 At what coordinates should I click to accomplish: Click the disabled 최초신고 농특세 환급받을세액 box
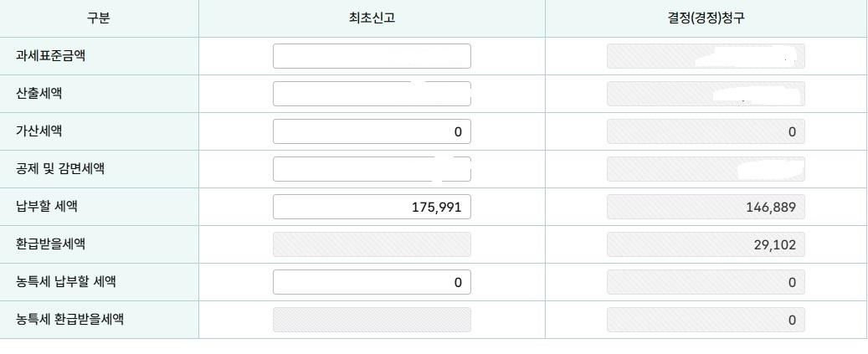372,320
